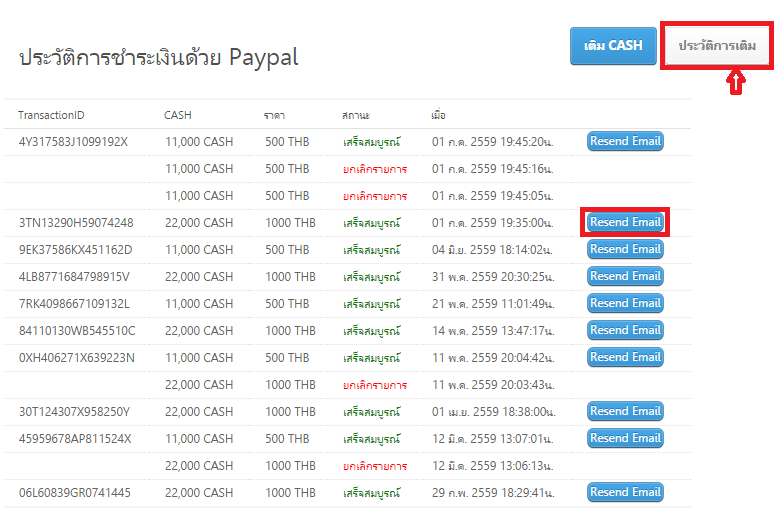This screenshot has height=517, width=776.
Task: Resend email for transaction 45959678AP811524X
Action: pyautogui.click(x=625, y=438)
